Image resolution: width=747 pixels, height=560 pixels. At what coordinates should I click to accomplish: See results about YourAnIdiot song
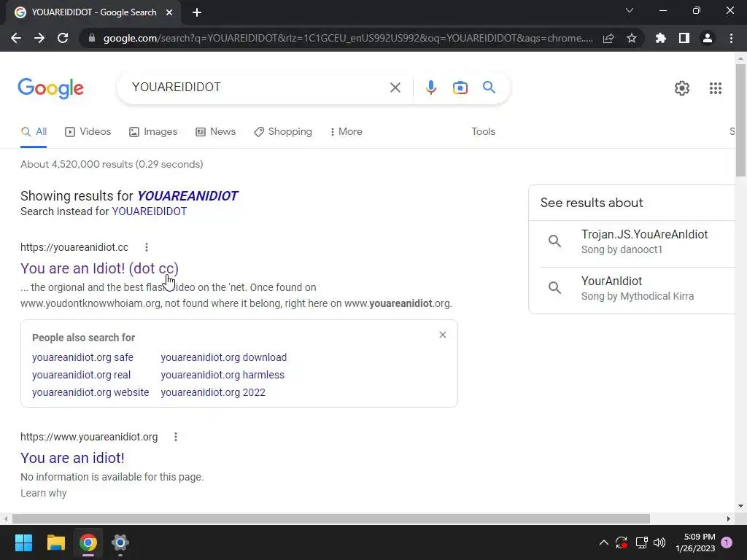637,288
